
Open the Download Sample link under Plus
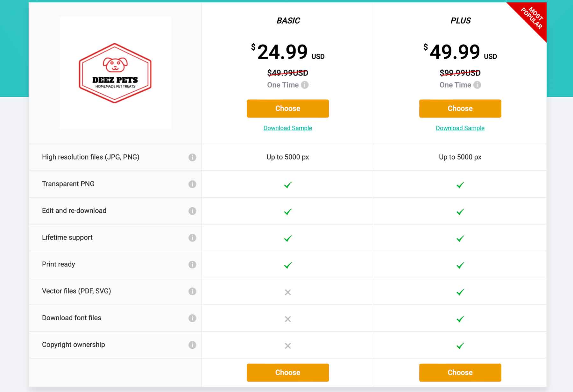pos(460,128)
